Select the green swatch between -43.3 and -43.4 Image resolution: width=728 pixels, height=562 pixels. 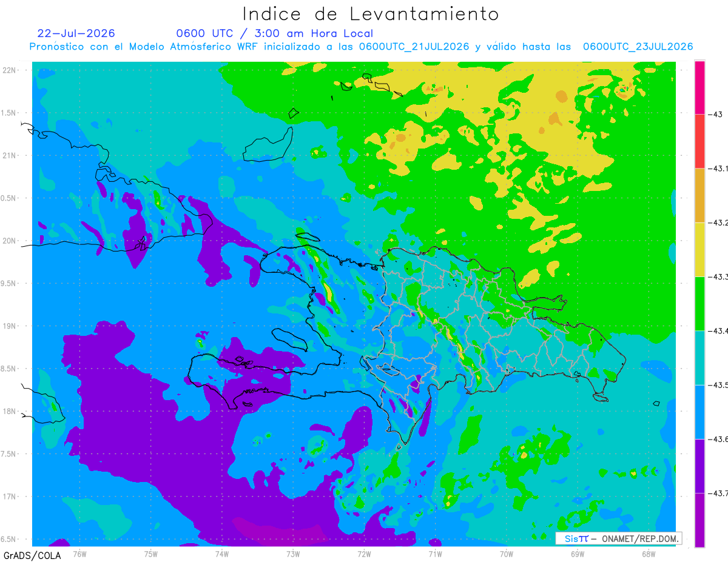[699, 303]
